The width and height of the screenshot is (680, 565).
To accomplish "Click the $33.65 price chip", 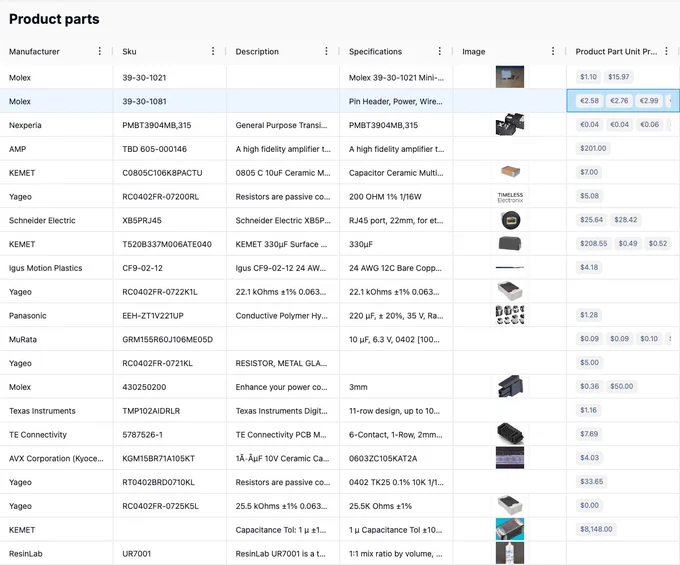I will click(x=592, y=481).
